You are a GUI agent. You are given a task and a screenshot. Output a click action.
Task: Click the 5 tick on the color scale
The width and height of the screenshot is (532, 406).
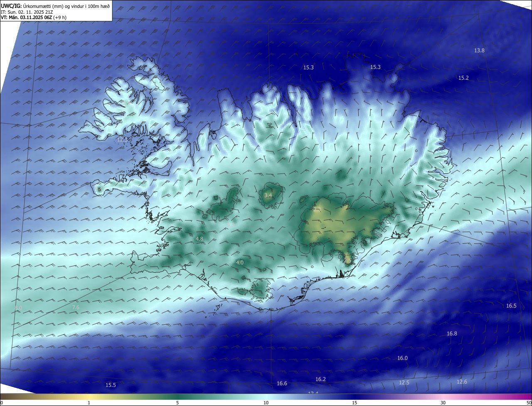(x=177, y=403)
